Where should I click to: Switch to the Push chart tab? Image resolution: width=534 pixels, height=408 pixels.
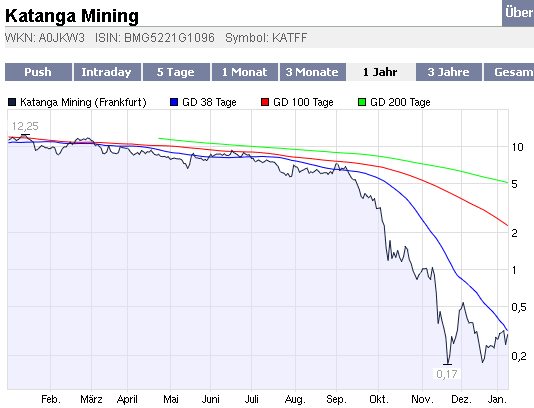tap(38, 72)
